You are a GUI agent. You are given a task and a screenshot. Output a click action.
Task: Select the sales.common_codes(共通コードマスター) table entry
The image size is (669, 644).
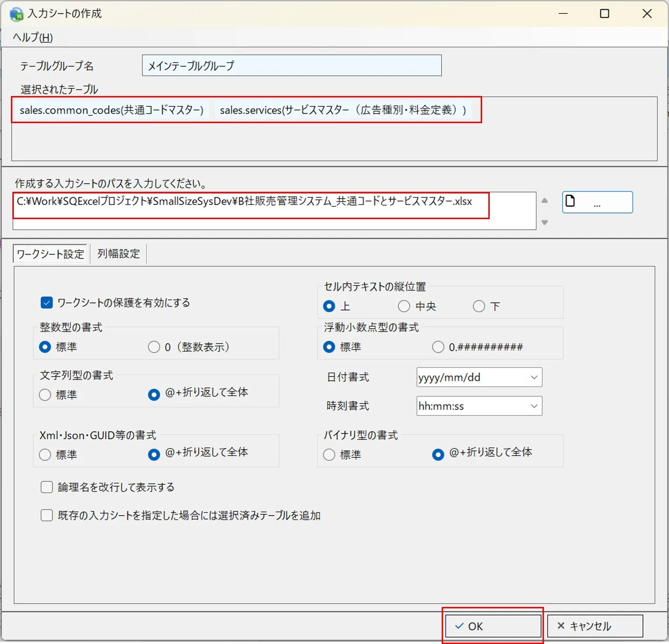(x=112, y=110)
